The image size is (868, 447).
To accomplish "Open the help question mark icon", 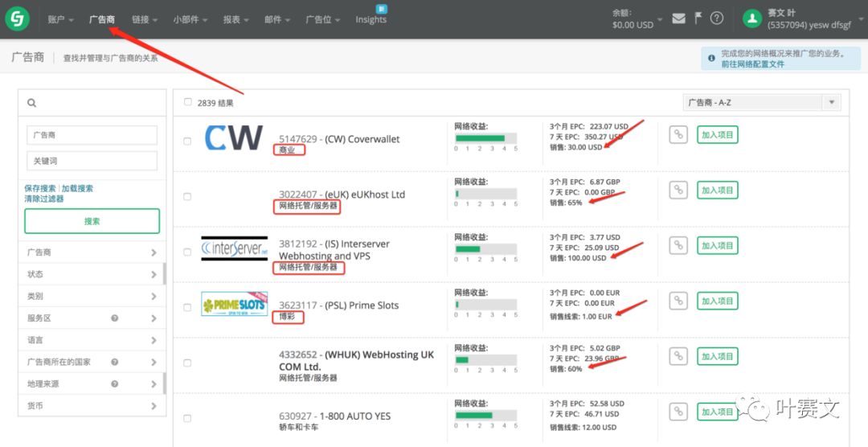I will pyautogui.click(x=717, y=18).
